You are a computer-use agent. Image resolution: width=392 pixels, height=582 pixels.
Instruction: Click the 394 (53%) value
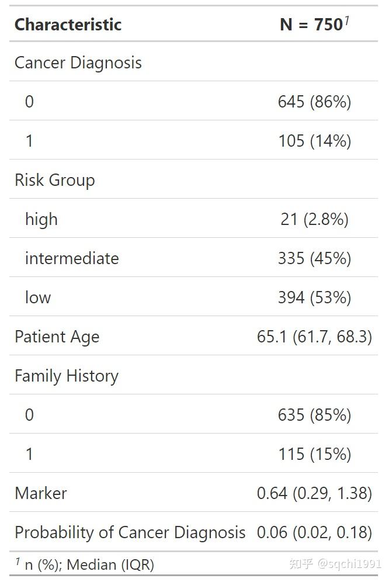(x=314, y=298)
